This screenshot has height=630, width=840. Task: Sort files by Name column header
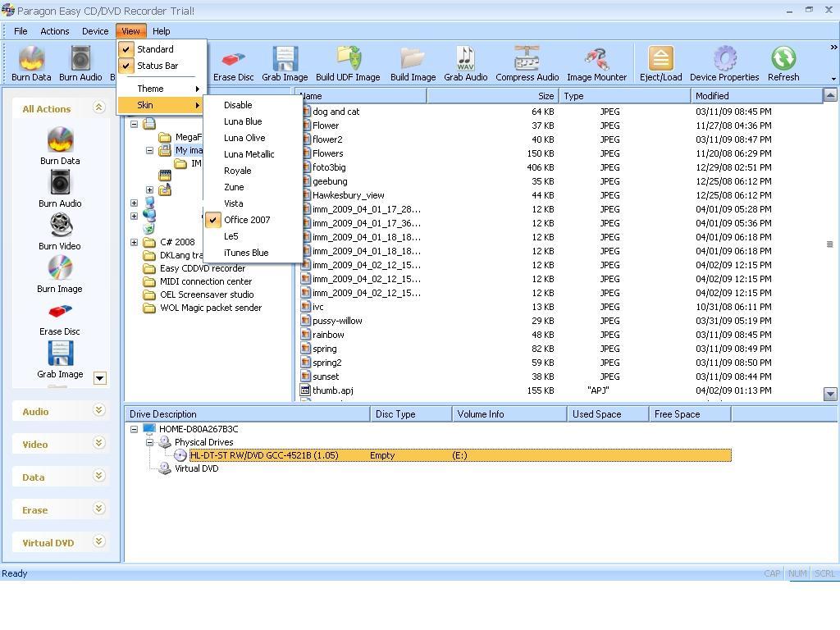point(361,96)
